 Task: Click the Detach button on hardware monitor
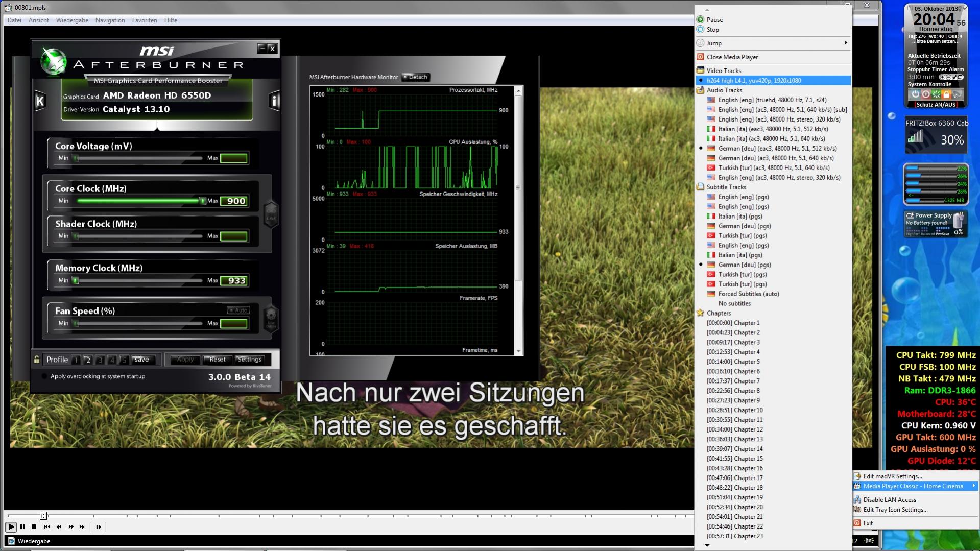pyautogui.click(x=415, y=77)
